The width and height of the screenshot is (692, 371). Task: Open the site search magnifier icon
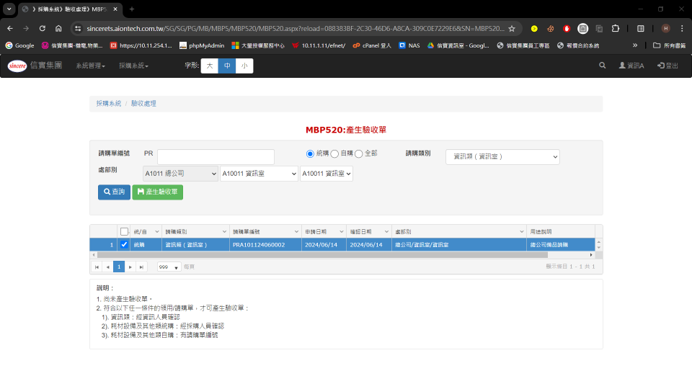click(602, 65)
